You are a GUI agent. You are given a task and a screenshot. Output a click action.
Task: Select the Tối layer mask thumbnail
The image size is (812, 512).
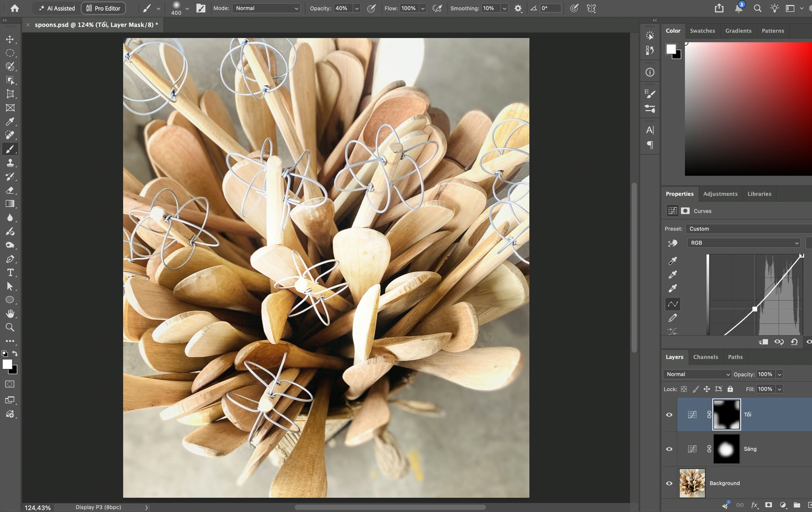point(726,414)
